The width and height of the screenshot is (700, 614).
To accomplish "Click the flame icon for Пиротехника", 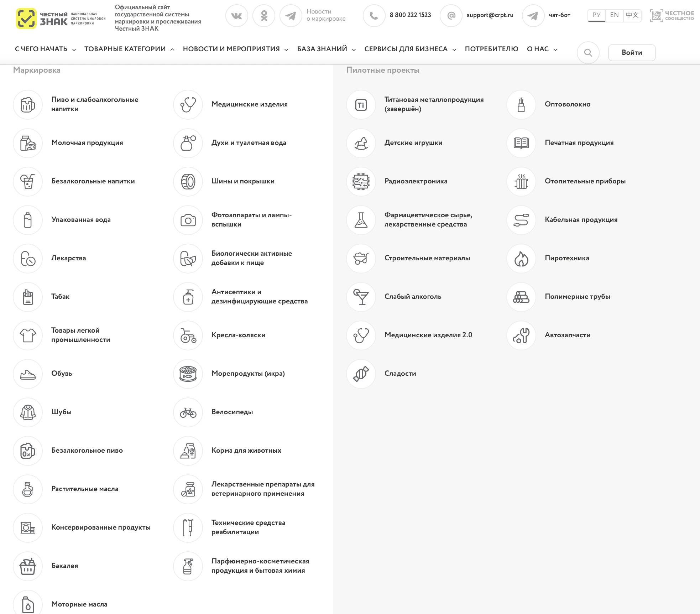I will 521,259.
